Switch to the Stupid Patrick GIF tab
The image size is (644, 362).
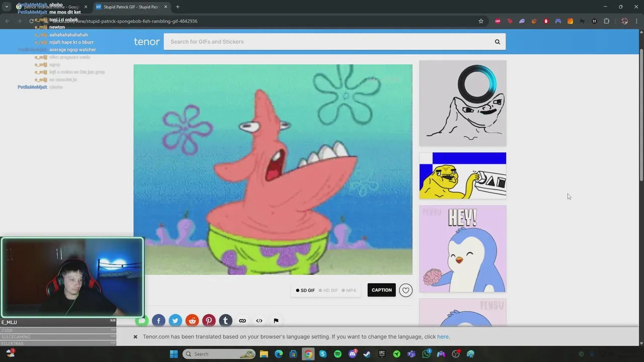click(131, 7)
